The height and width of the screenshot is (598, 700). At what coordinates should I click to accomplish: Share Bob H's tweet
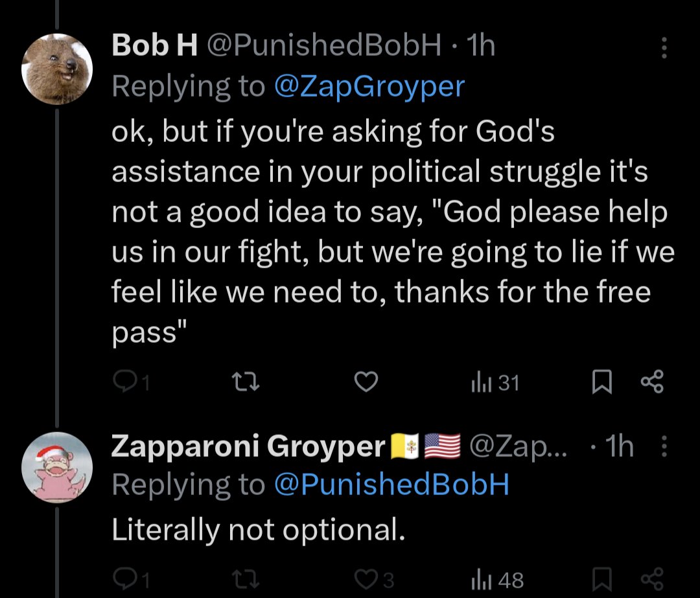click(652, 382)
